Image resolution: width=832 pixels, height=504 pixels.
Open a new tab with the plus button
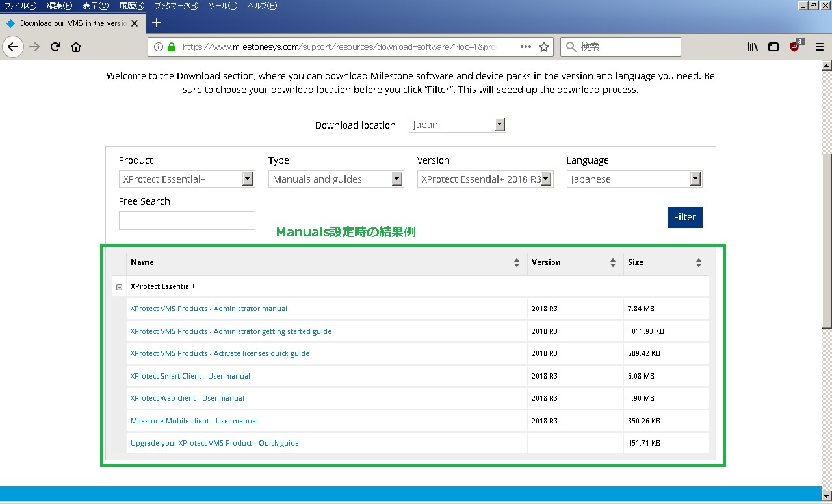[156, 23]
